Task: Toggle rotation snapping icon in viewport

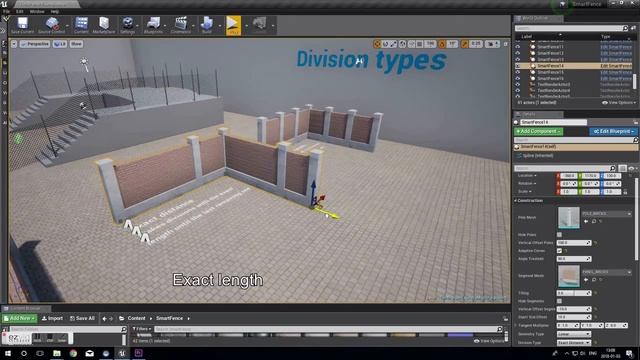Action: tap(442, 44)
